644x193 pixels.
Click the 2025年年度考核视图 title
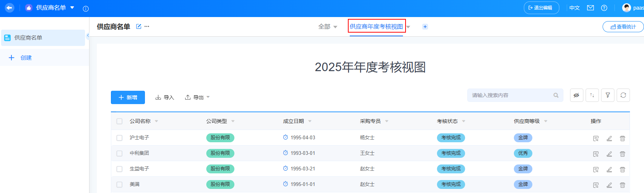pos(370,67)
